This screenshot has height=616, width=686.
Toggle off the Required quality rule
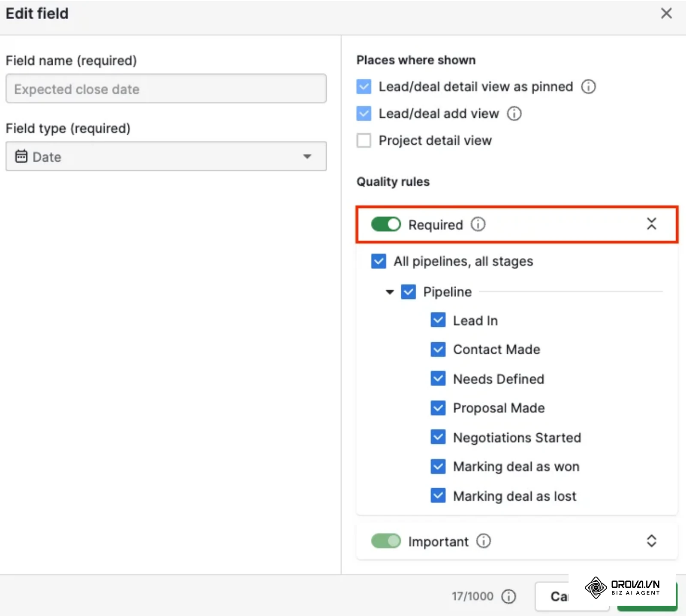tap(386, 224)
